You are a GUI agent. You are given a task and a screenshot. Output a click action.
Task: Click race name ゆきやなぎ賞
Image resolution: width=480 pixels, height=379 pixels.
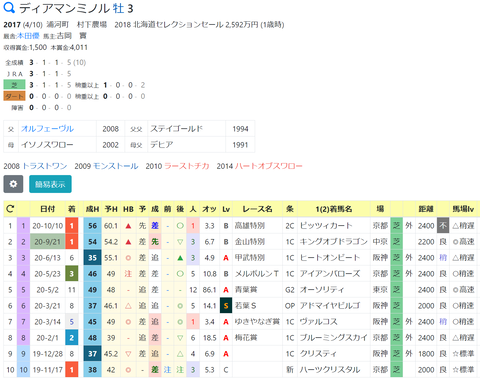tap(257, 322)
